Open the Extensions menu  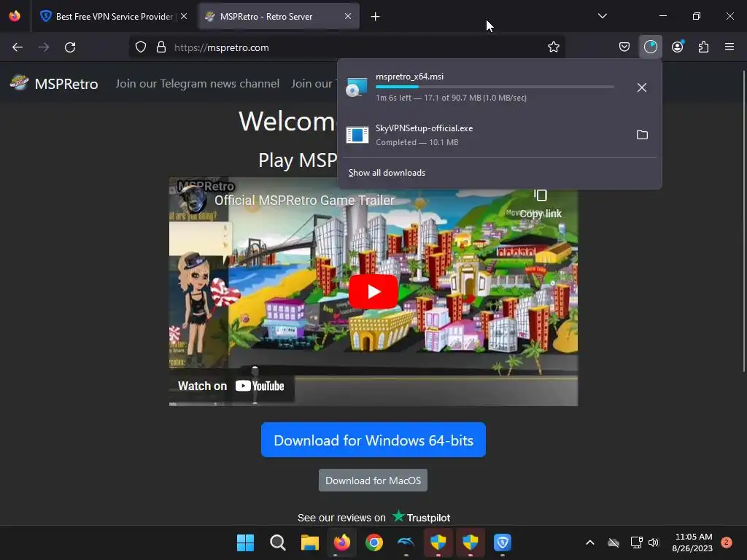(704, 47)
